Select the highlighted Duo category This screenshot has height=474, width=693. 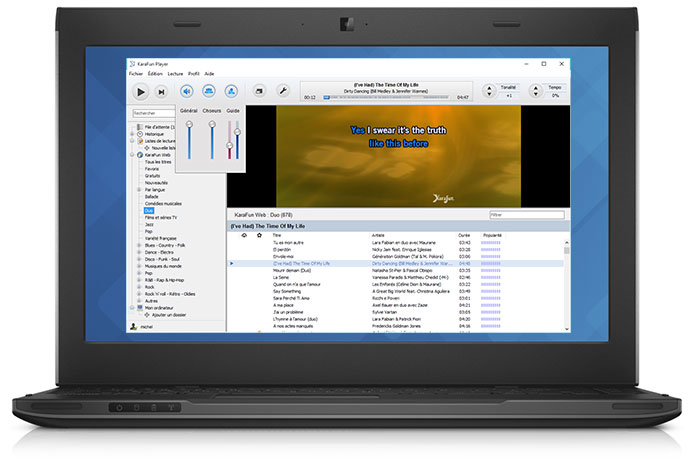coord(148,210)
